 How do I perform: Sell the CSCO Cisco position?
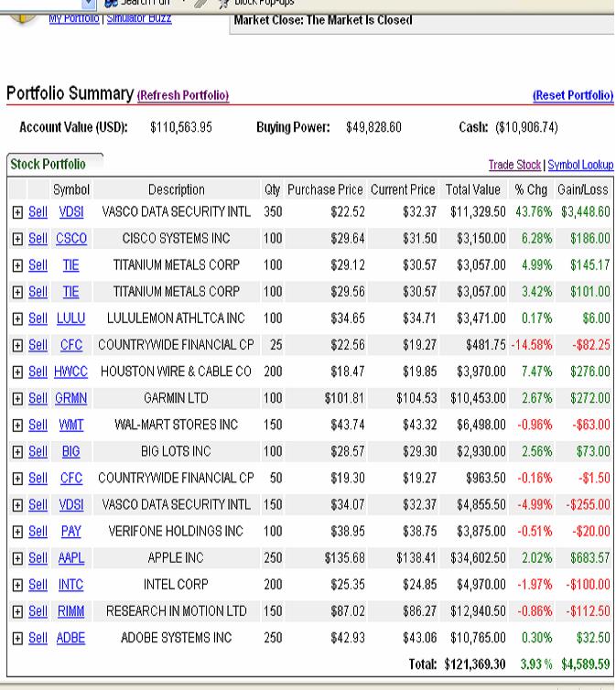point(38,239)
